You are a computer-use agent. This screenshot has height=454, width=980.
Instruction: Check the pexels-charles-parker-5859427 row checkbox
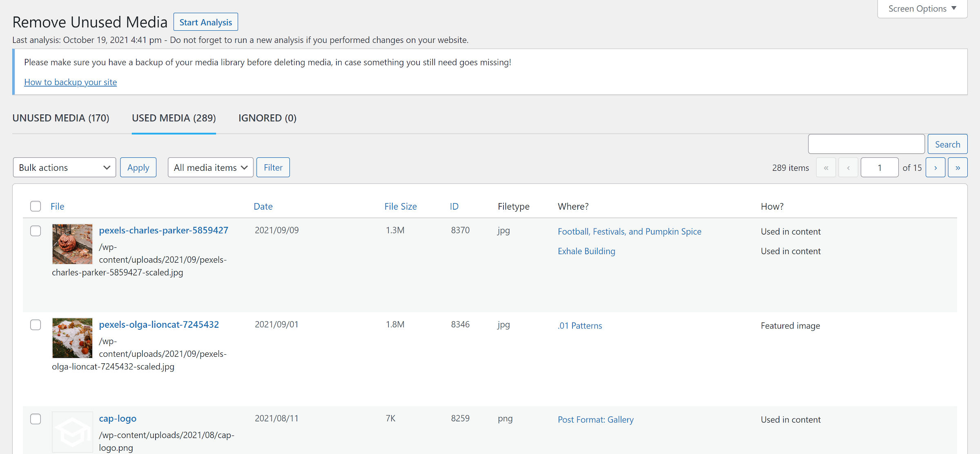tap(36, 231)
